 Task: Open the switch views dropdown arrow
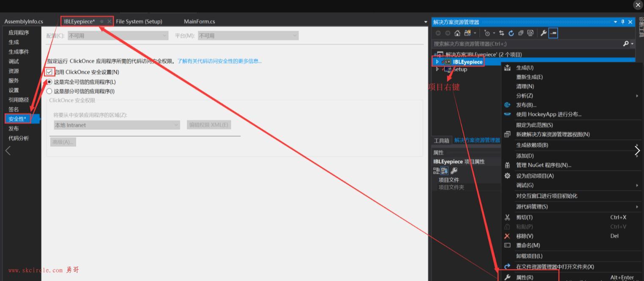coord(475,33)
